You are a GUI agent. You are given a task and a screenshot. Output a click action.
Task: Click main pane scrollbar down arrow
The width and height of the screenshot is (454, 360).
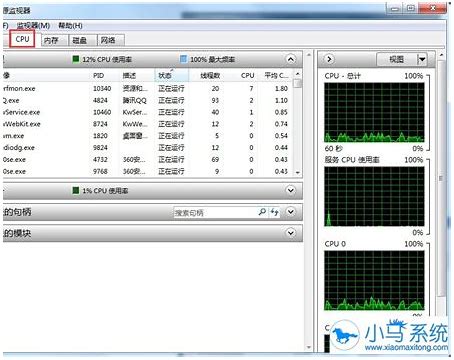309,347
